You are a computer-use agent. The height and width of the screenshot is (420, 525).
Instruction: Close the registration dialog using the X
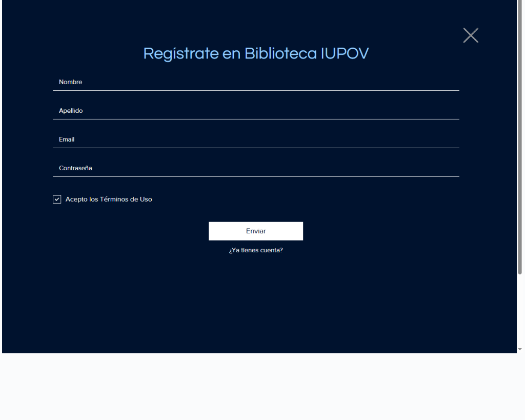(x=470, y=35)
